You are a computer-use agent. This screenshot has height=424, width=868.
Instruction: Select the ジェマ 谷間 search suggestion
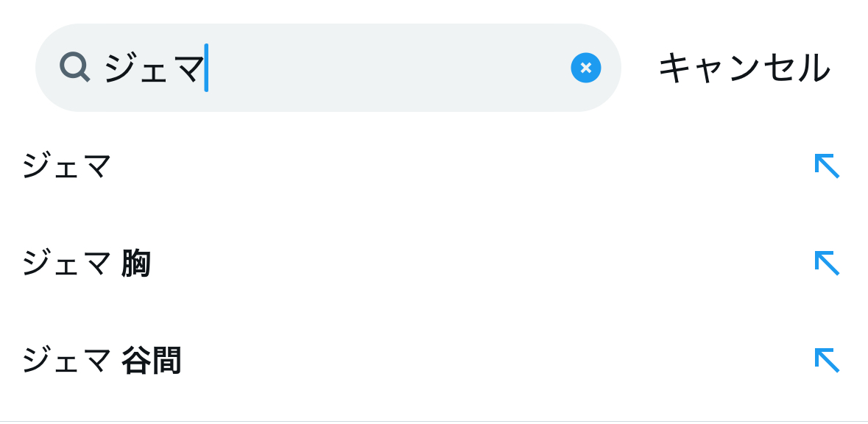[x=102, y=361]
